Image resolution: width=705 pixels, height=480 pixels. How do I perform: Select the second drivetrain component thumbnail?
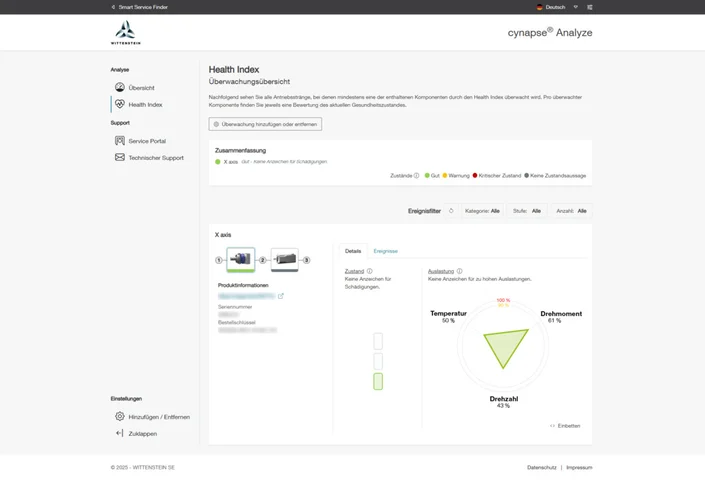pyautogui.click(x=284, y=260)
